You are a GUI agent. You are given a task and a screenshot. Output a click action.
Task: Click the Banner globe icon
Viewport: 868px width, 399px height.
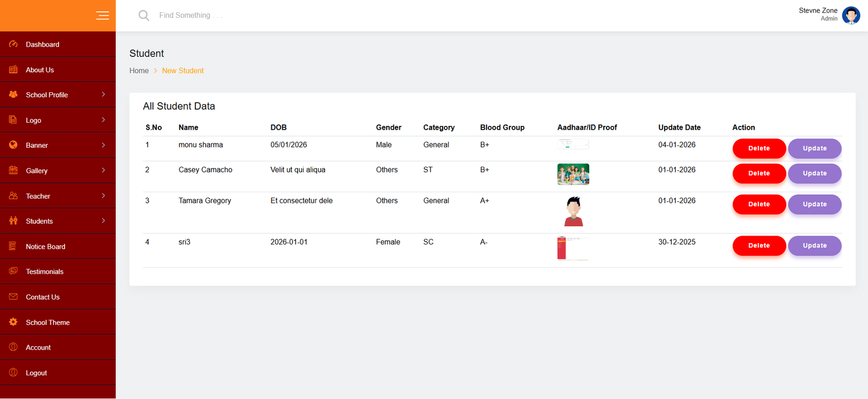point(14,145)
